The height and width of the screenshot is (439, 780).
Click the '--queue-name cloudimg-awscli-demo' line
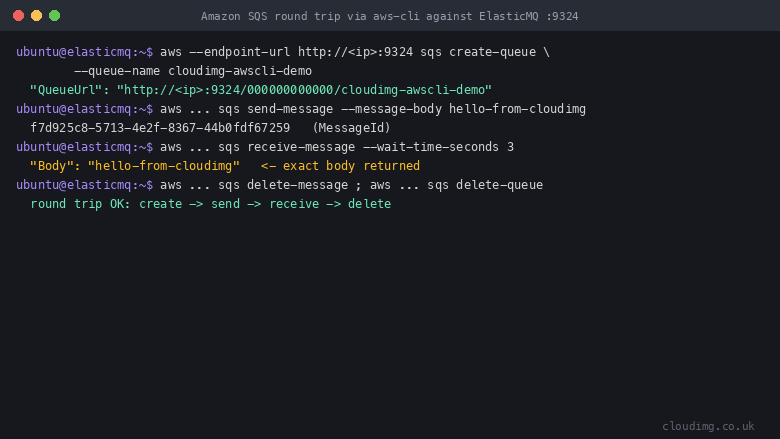193,71
